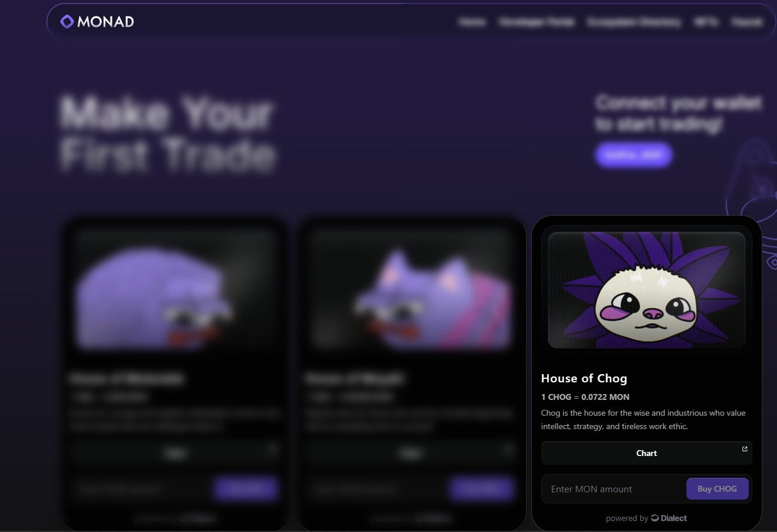The image size is (777, 532).
Task: Click the Buy CHOG button
Action: (717, 489)
